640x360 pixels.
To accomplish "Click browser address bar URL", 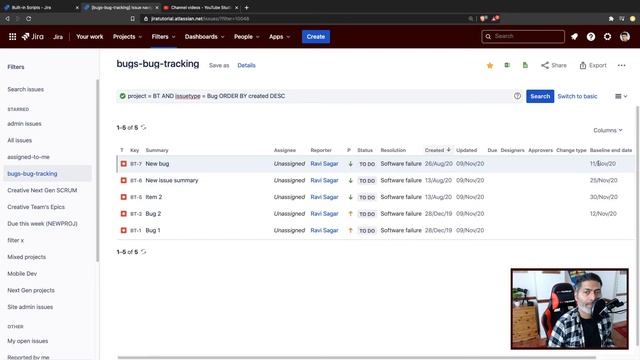I will pos(200,18).
